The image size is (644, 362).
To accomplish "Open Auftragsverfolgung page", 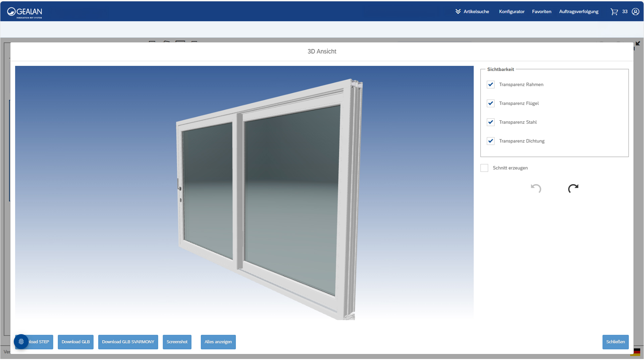I will click(x=579, y=11).
